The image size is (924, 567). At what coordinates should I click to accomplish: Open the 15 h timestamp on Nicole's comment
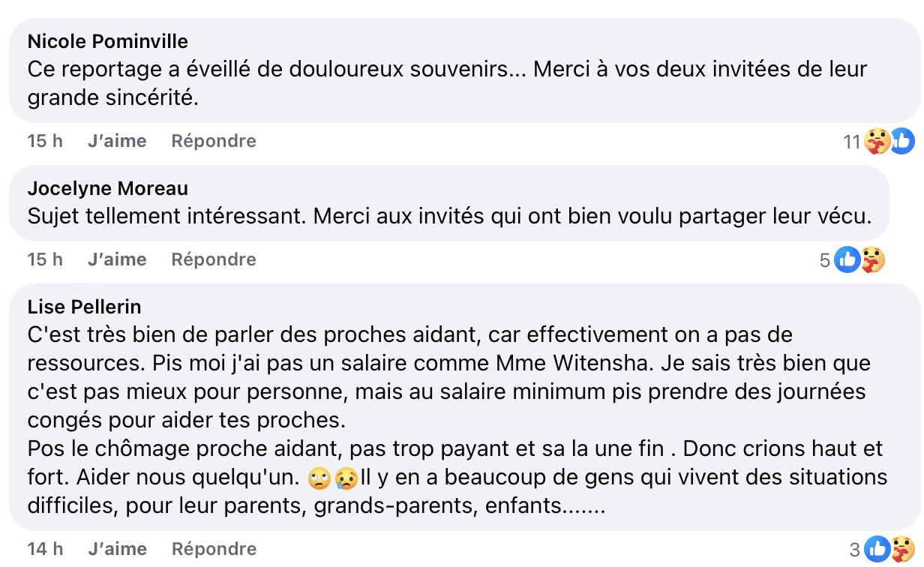point(44,140)
